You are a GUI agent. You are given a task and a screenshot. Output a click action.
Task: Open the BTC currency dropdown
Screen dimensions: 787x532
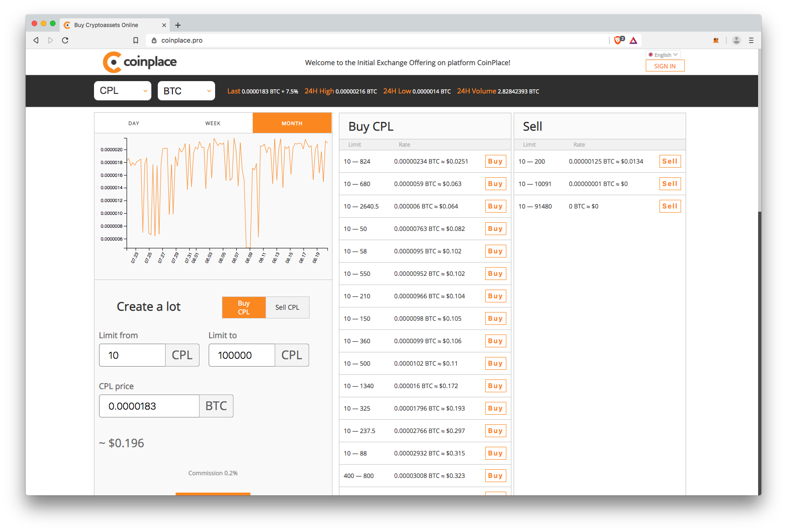[186, 91]
